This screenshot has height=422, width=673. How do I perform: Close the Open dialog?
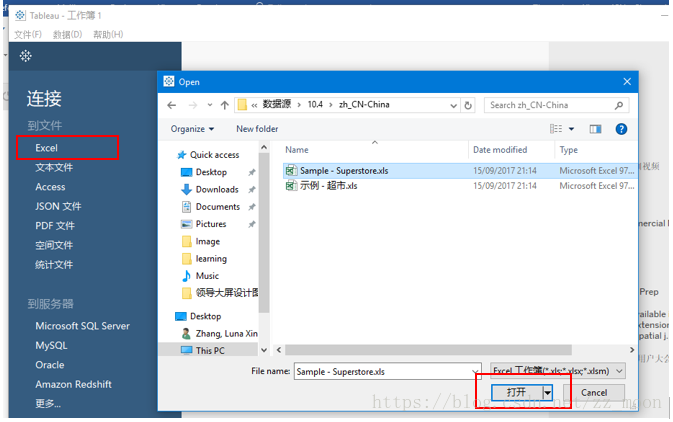(627, 82)
